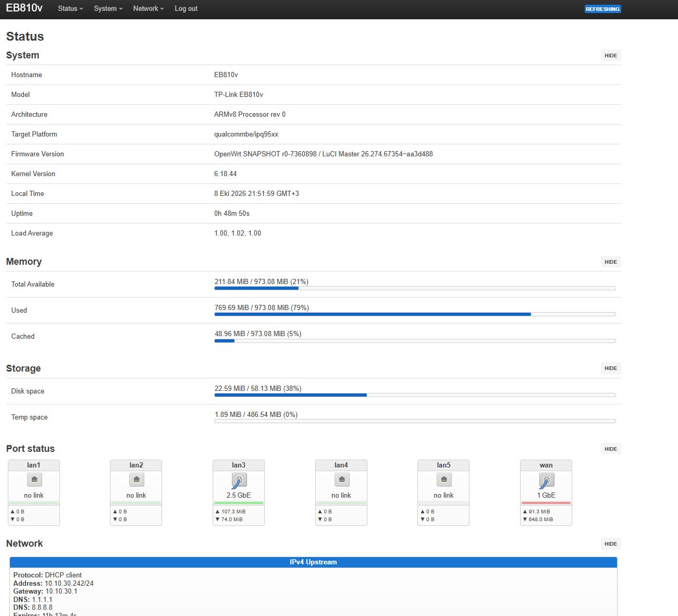Click the address 10.10.30.242/24

69,584
